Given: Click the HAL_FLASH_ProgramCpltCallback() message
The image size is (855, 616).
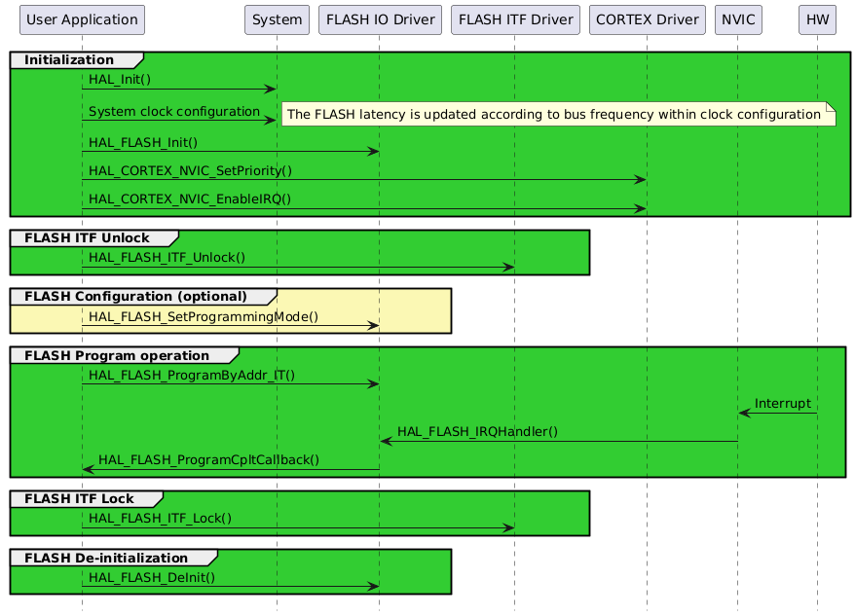Looking at the screenshot, I should pyautogui.click(x=208, y=460).
